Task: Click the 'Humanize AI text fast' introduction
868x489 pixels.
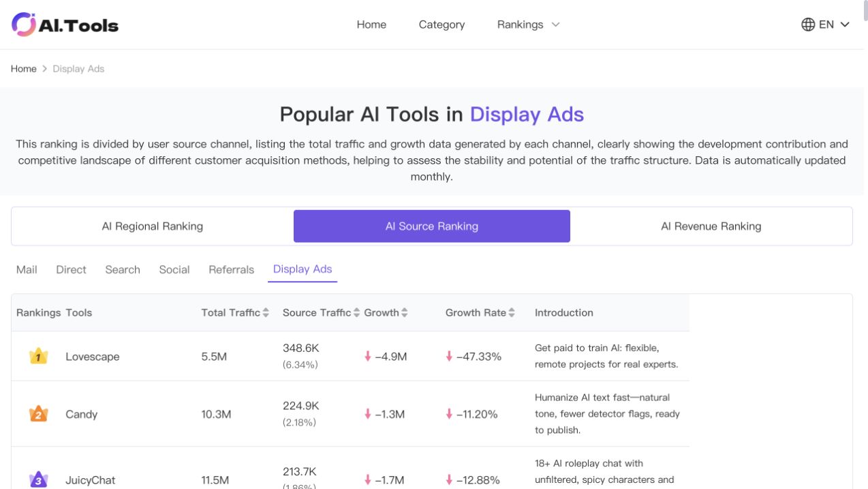Action: pos(607,414)
